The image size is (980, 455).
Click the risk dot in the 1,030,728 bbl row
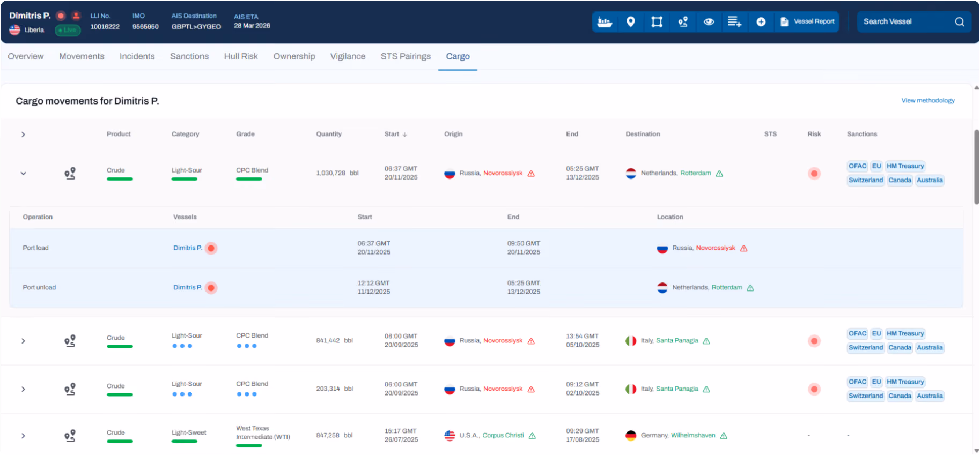pos(814,173)
